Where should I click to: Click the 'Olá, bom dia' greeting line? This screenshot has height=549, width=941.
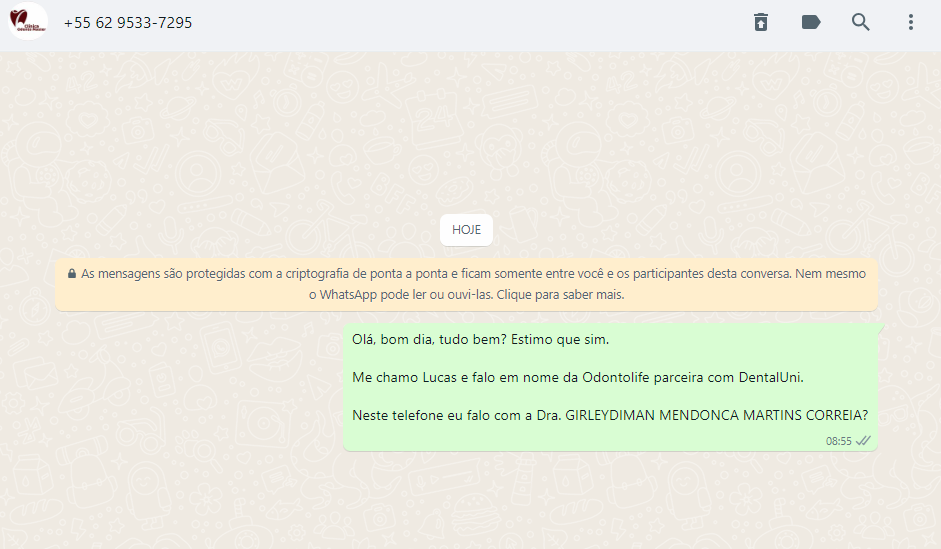[x=480, y=340]
